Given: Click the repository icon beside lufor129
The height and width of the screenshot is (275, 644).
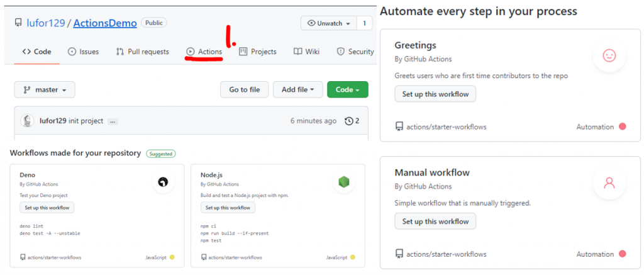Looking at the screenshot, I should click(x=18, y=23).
